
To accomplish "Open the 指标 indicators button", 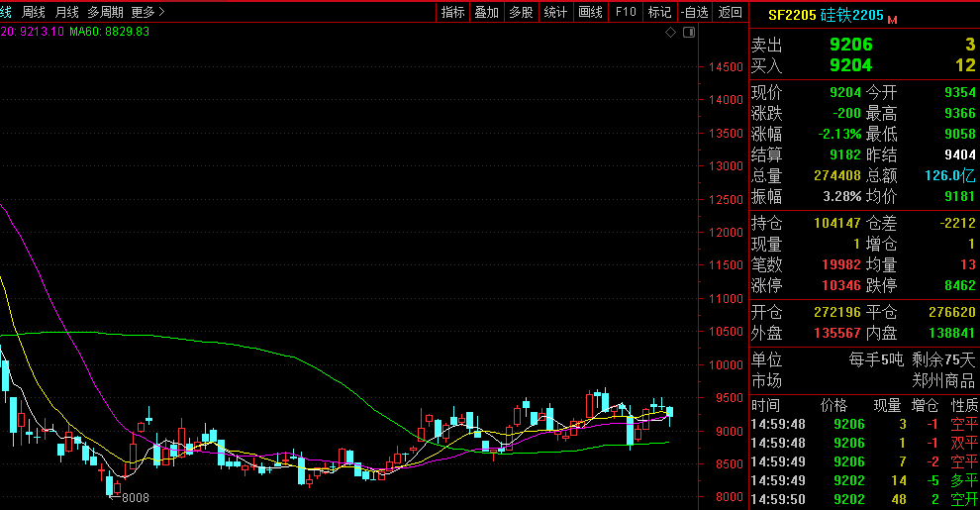I will tap(453, 12).
